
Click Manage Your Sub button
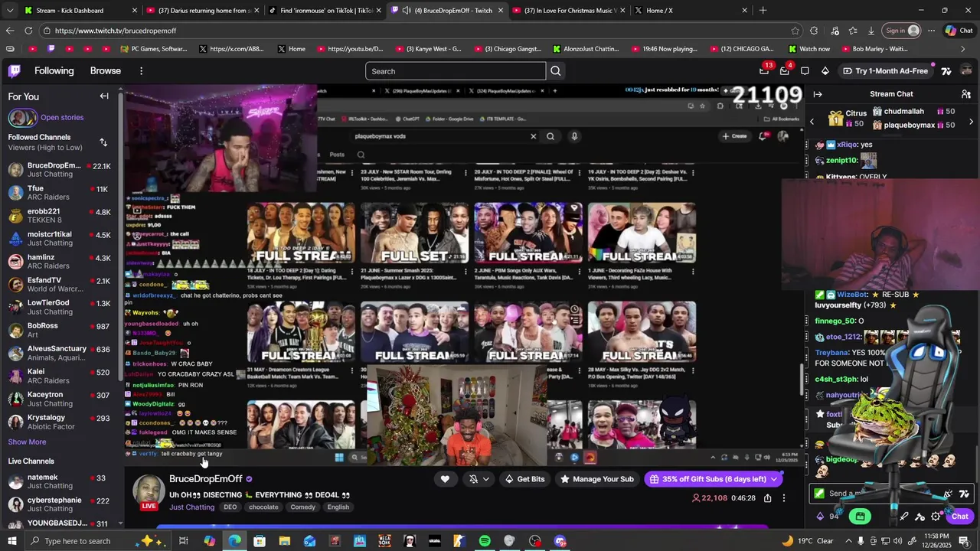(x=596, y=479)
